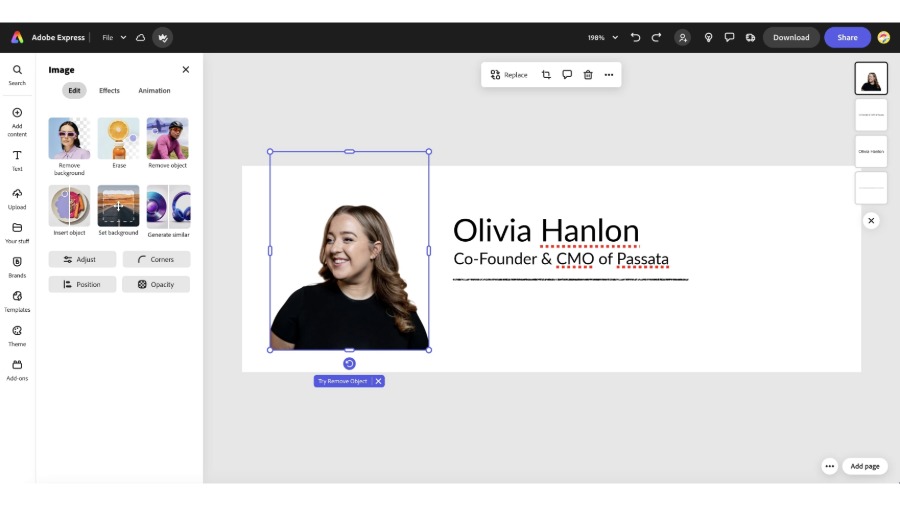Choose Remove background tool
The height and width of the screenshot is (506, 900).
pyautogui.click(x=69, y=146)
